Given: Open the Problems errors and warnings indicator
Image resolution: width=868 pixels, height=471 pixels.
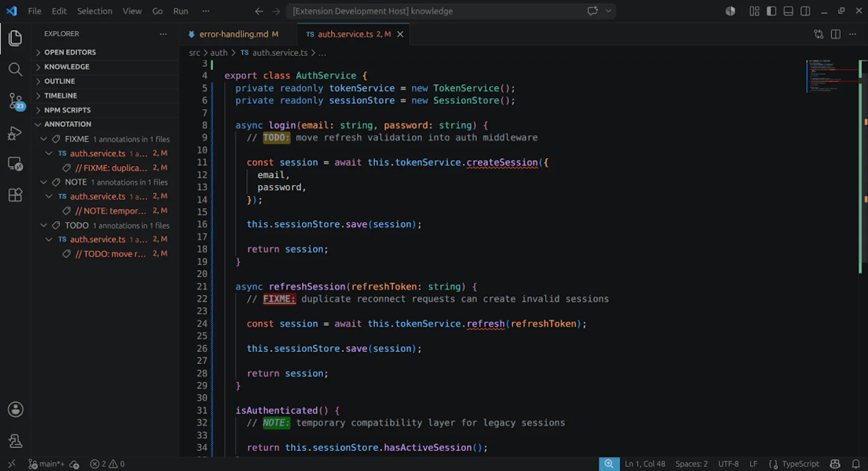Looking at the screenshot, I should pos(107,464).
